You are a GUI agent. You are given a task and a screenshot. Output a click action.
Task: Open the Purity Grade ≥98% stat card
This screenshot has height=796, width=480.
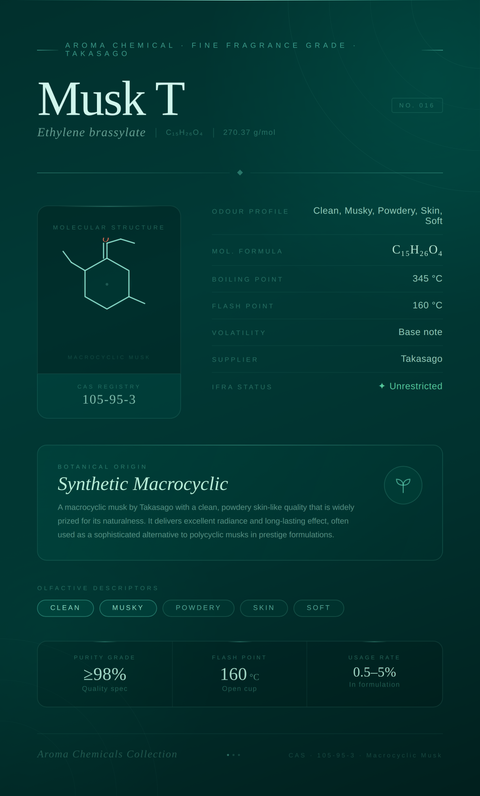(105, 674)
